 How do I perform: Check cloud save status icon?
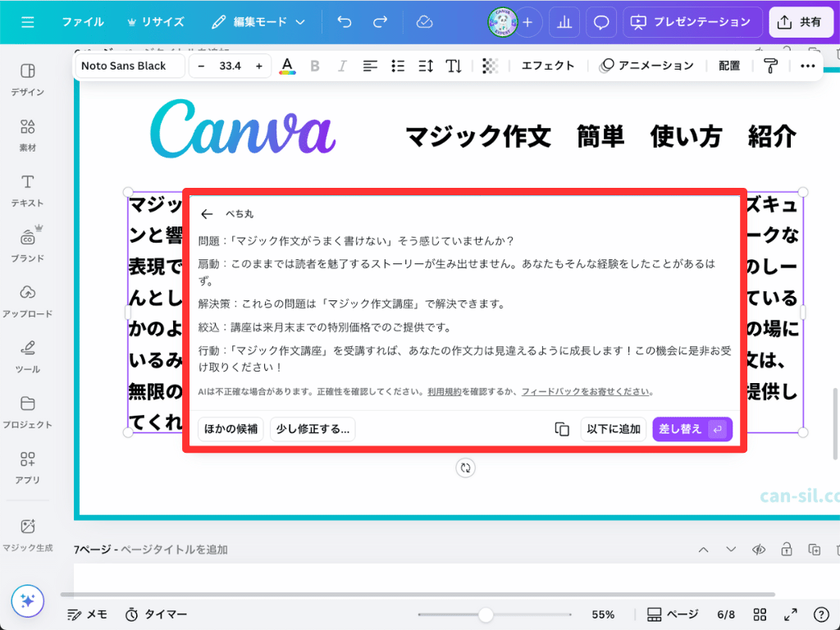tap(424, 22)
